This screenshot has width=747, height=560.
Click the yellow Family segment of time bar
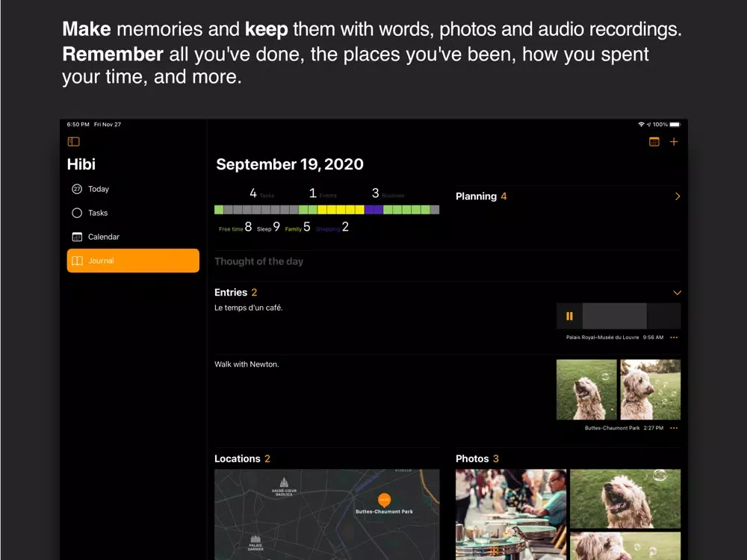[x=341, y=210]
